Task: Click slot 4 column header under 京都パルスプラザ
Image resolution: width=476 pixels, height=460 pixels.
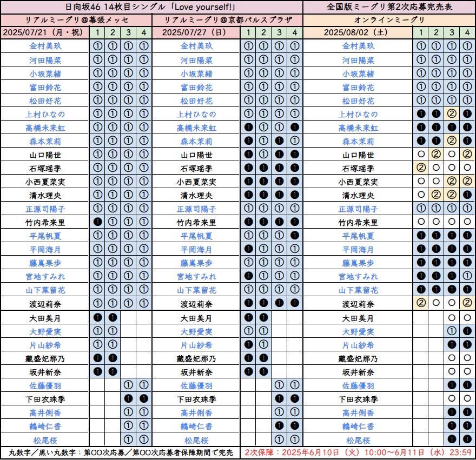Action: coord(294,32)
